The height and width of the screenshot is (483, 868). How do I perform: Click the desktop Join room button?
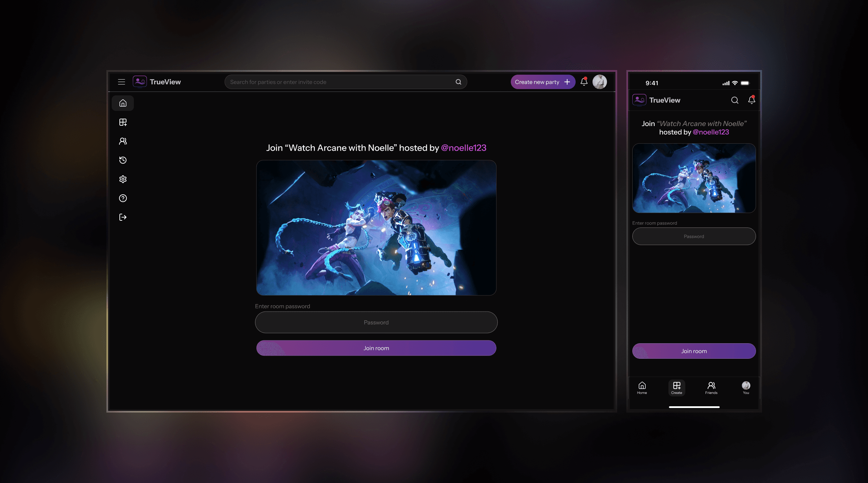coord(376,348)
